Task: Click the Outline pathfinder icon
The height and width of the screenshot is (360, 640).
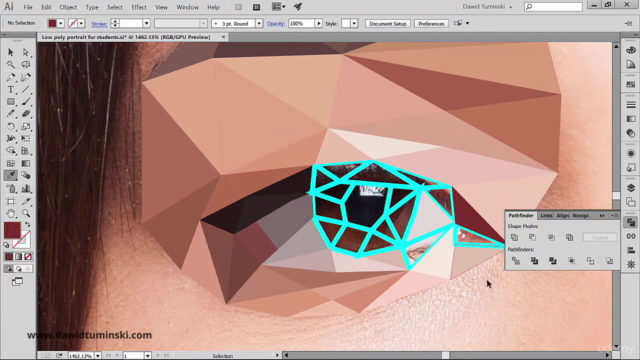Action: (x=590, y=261)
